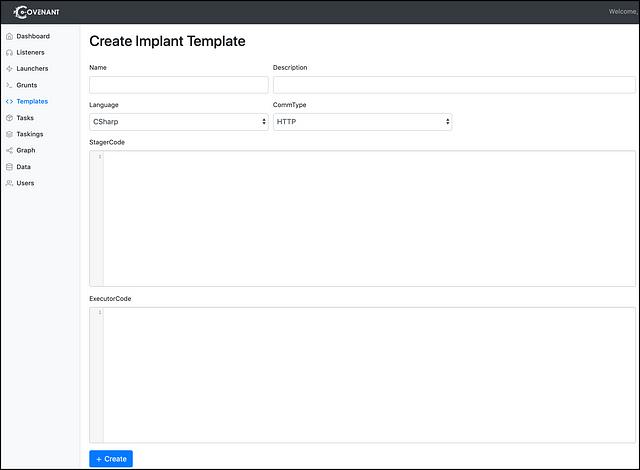640x470 pixels.
Task: Click the Tasks cube icon
Action: (9, 118)
